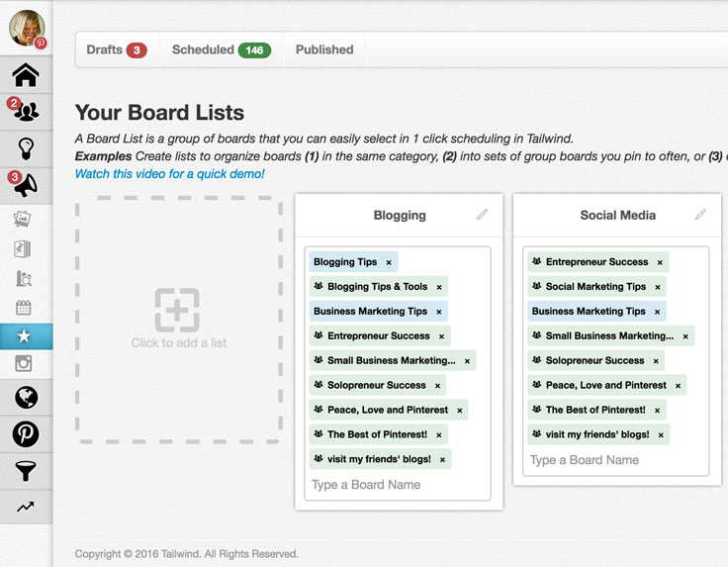Viewport: 728px width, 567px height.
Task: Click the Your Board Lists heading
Action: [x=159, y=113]
